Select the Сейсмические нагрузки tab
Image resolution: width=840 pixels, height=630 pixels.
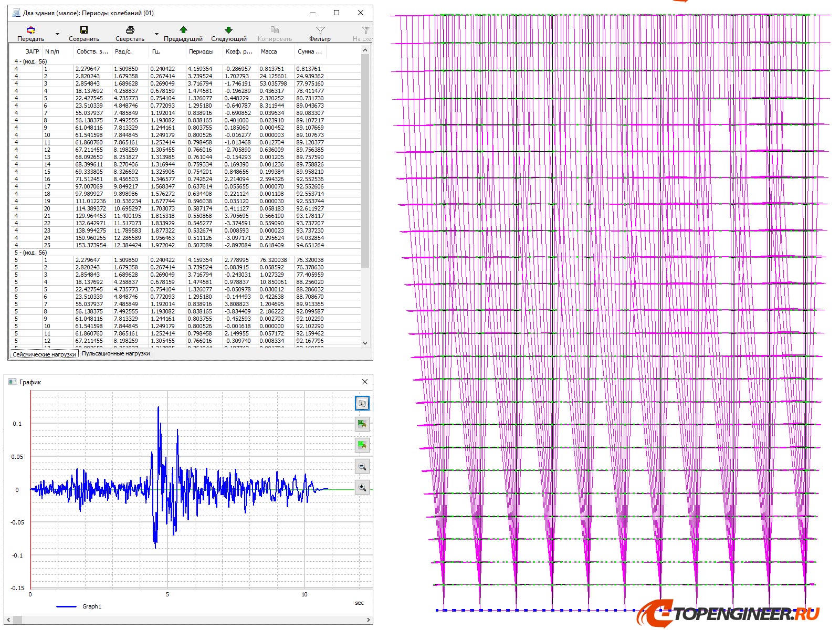tap(44, 354)
